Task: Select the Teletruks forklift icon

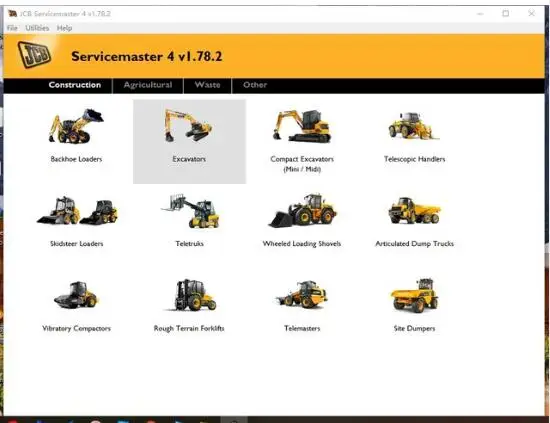Action: [x=190, y=210]
